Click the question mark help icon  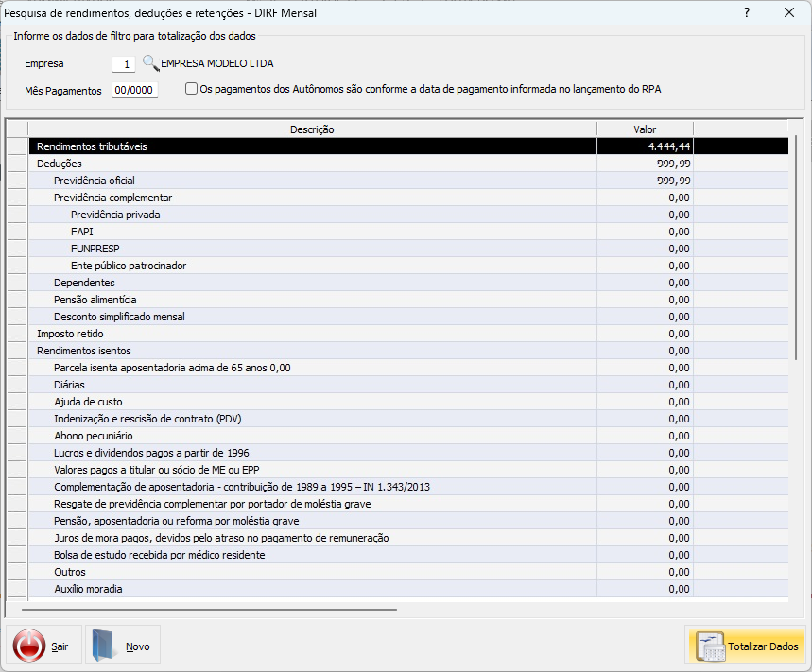click(x=746, y=12)
